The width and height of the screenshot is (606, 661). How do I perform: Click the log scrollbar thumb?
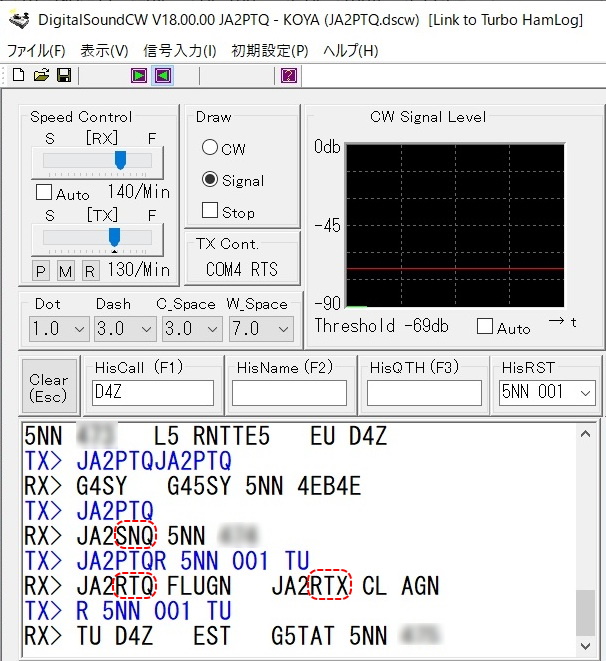[x=585, y=613]
